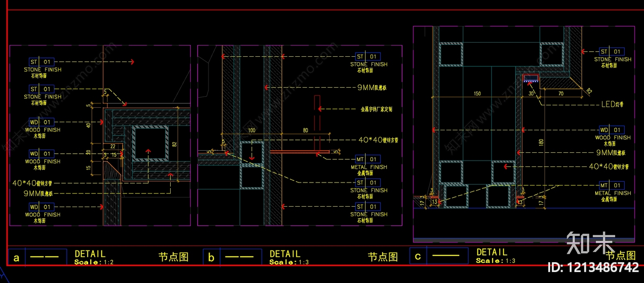This screenshot has height=283, width=644.
Task: Select the 'MT 01' tag in detail b
Action: tap(368, 160)
